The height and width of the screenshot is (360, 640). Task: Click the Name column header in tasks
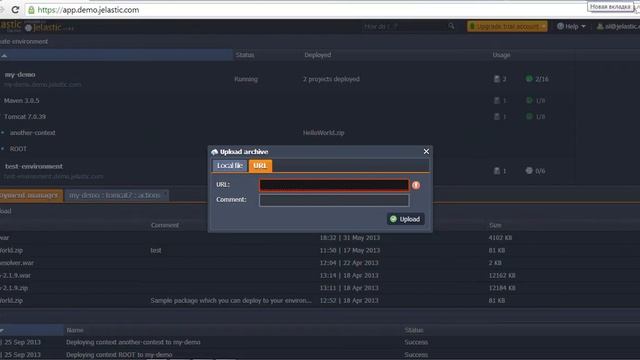tap(75, 330)
